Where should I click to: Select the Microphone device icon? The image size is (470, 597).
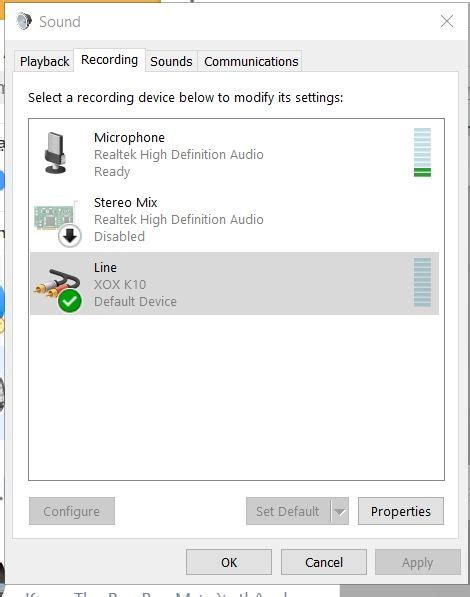tap(56, 153)
